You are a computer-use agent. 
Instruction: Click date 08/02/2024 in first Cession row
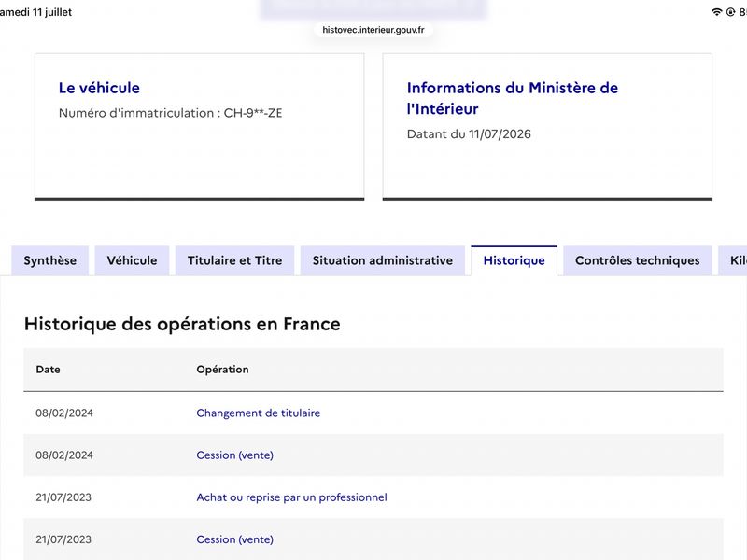[x=64, y=455]
